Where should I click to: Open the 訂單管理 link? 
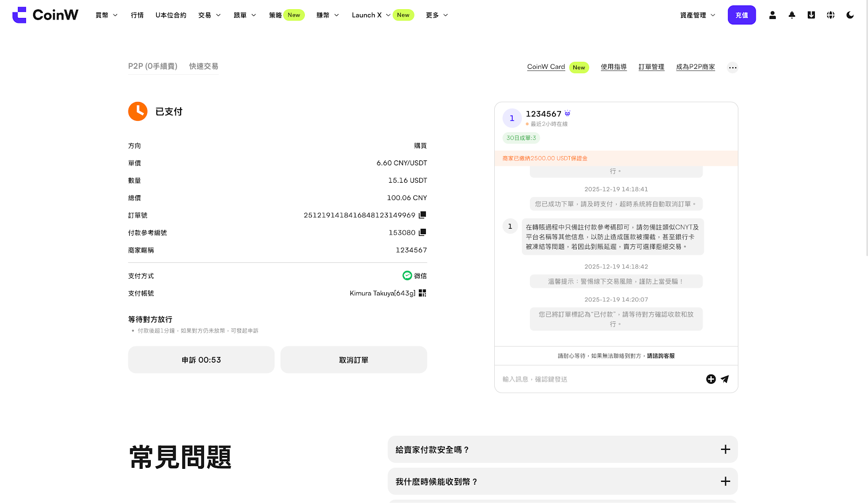tap(651, 67)
